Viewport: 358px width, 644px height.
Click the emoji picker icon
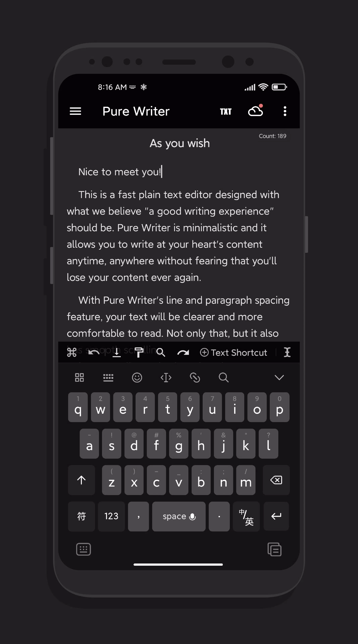137,377
